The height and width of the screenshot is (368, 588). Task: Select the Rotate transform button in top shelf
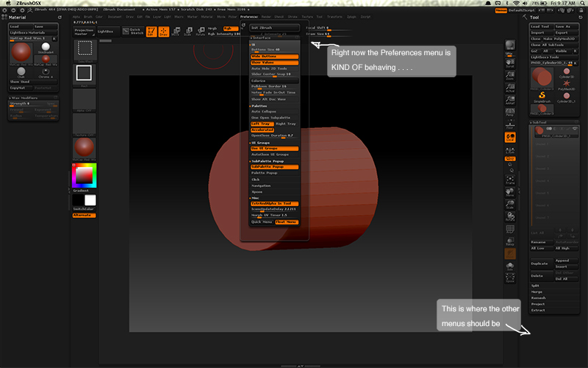[x=201, y=32]
